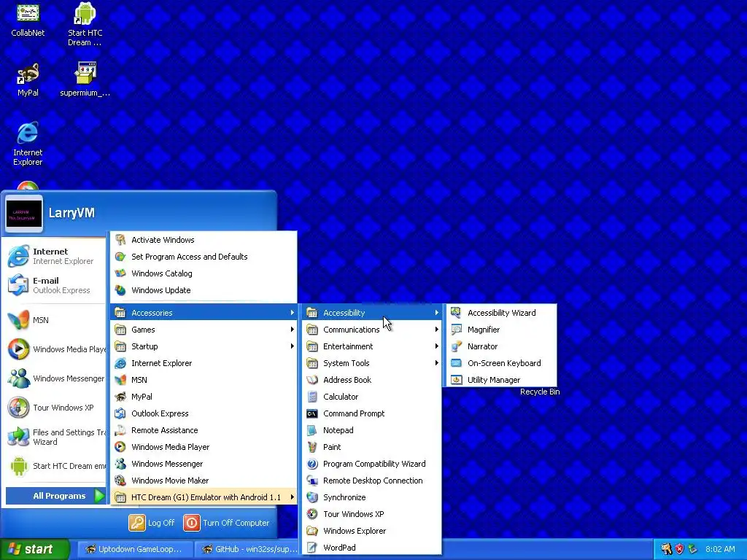
Task: Click Program Compatibility Wizard icon
Action: coord(312,463)
